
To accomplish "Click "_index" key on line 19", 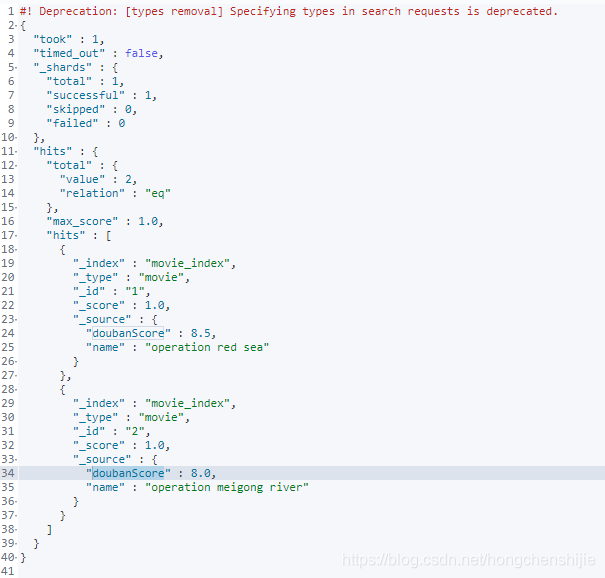I will (x=99, y=263).
